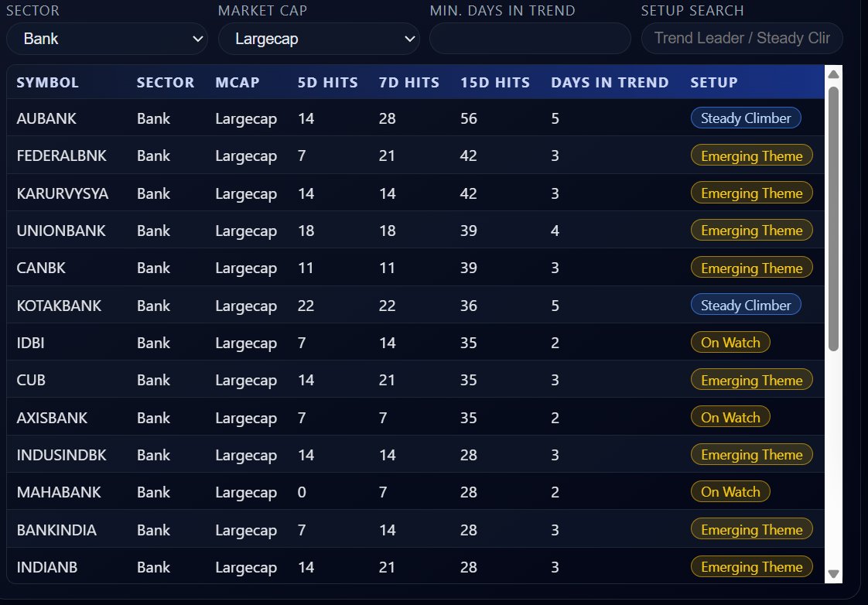
Task: Select the IDBI symbol
Action: point(30,343)
